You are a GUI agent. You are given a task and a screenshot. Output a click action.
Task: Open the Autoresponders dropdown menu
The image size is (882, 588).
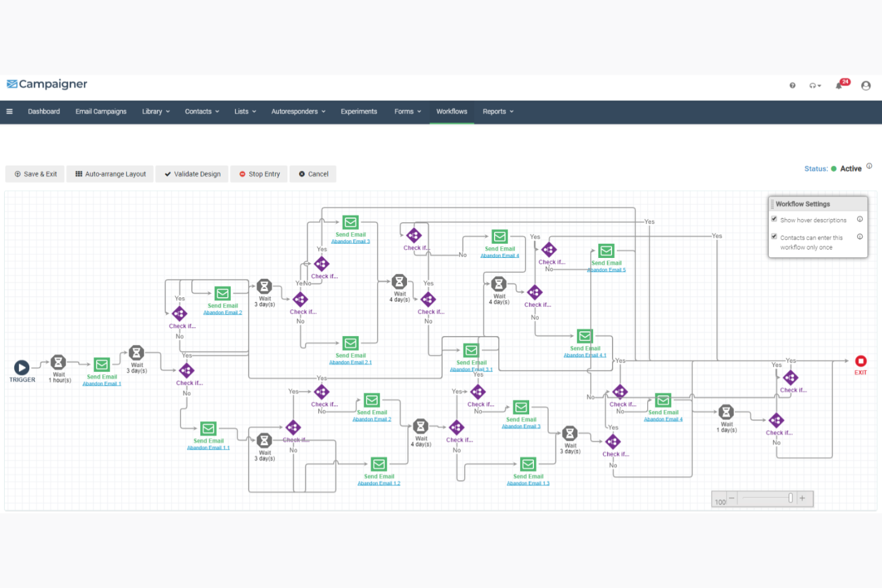pyautogui.click(x=298, y=111)
